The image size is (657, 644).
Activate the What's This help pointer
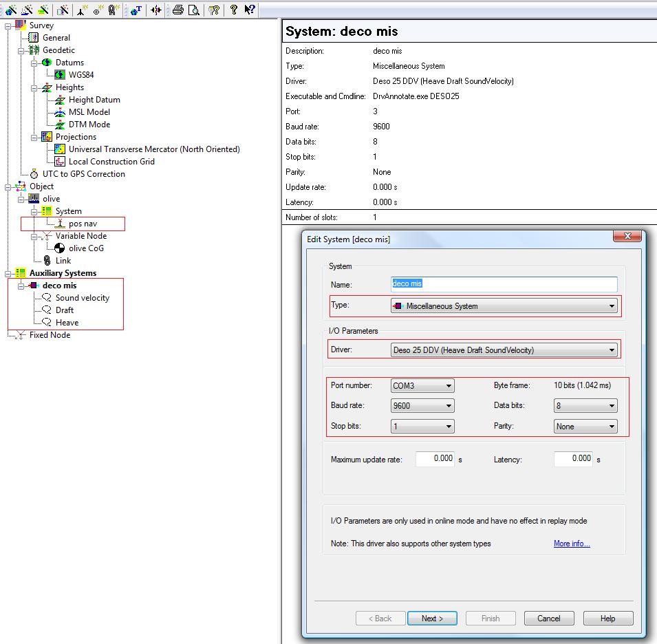(x=250, y=9)
